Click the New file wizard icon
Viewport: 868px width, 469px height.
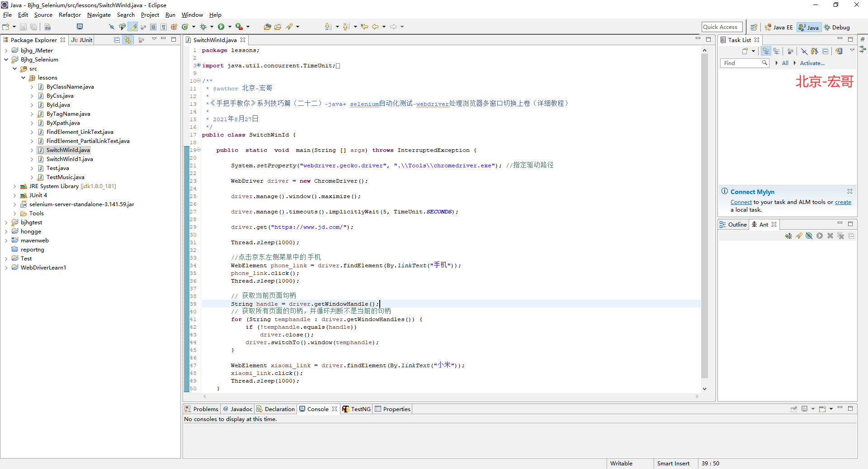(x=5, y=27)
